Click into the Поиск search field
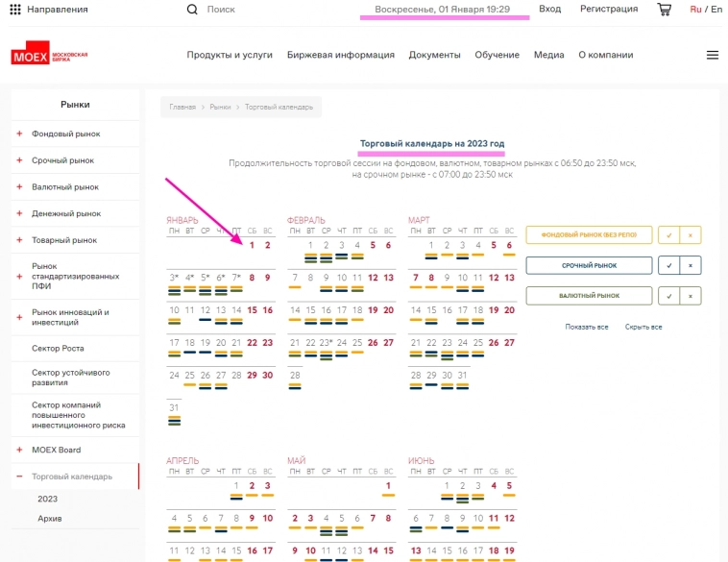Viewport: 728px width, 562px height. click(250, 9)
